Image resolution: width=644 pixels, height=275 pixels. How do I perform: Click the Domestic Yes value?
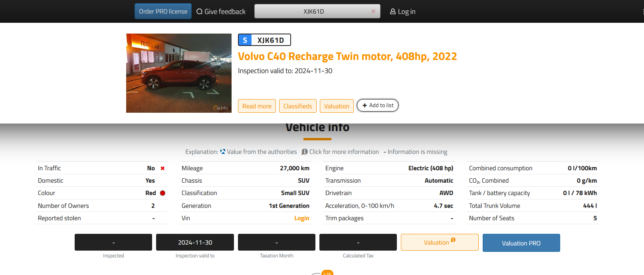pos(150,181)
